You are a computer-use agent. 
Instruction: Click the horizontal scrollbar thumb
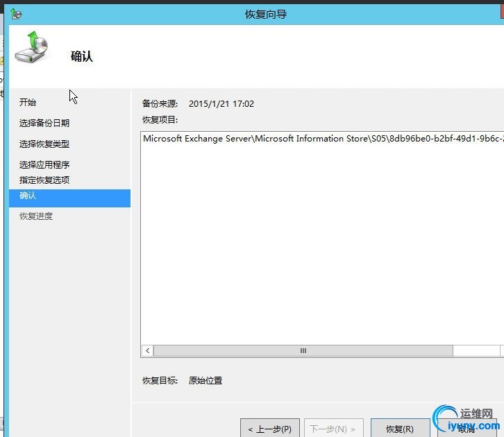point(303,350)
